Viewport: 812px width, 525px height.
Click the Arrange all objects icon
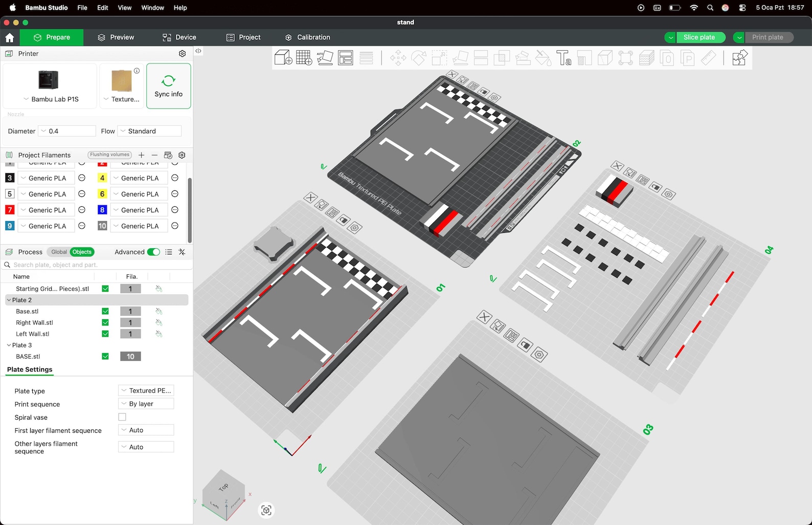point(346,58)
